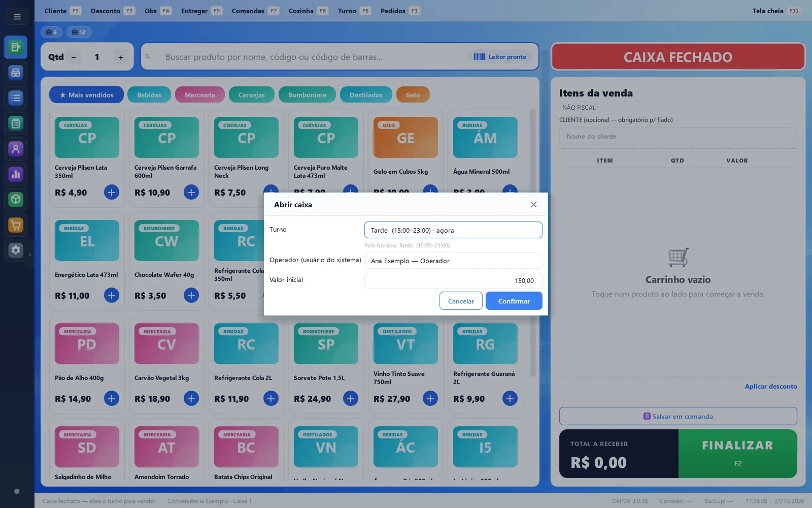Close the Abrir caixa dialog with X
The width and height of the screenshot is (812, 508).
533,205
